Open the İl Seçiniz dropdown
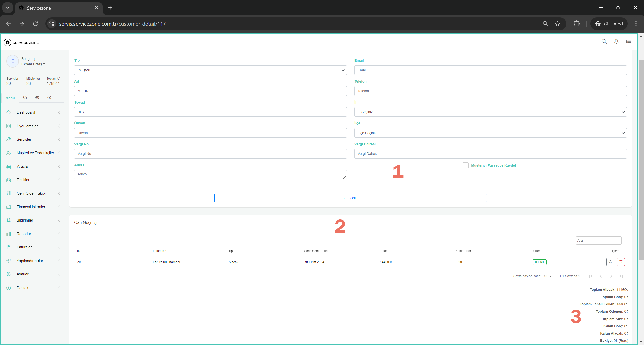 click(490, 112)
